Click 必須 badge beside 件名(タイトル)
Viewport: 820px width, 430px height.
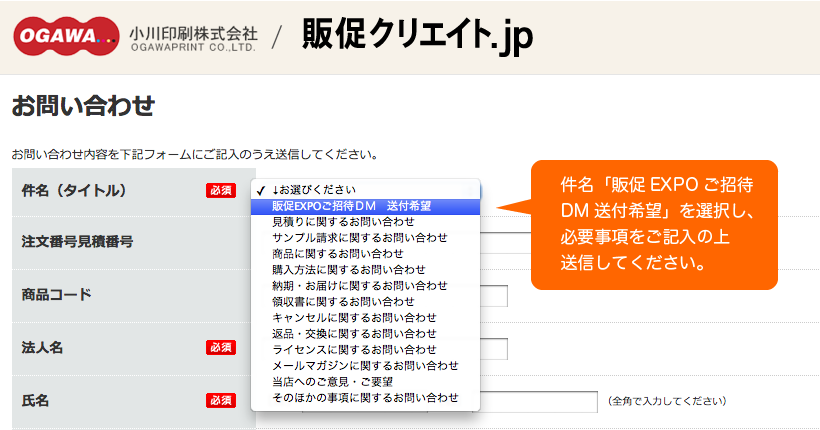[221, 190]
